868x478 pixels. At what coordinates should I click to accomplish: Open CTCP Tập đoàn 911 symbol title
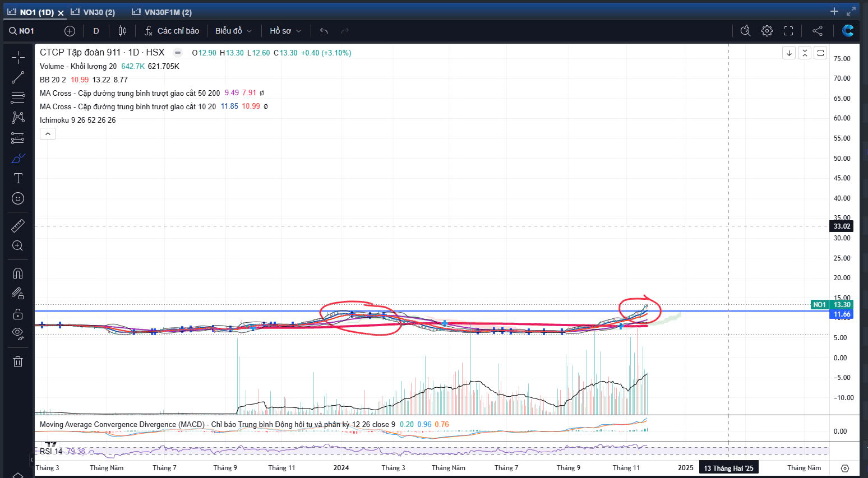coord(102,52)
